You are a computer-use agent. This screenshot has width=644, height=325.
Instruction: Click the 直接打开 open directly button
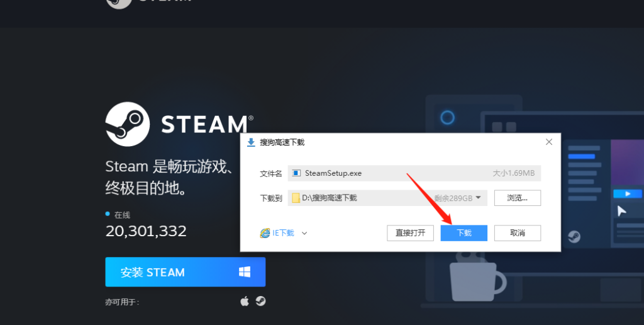tap(410, 233)
